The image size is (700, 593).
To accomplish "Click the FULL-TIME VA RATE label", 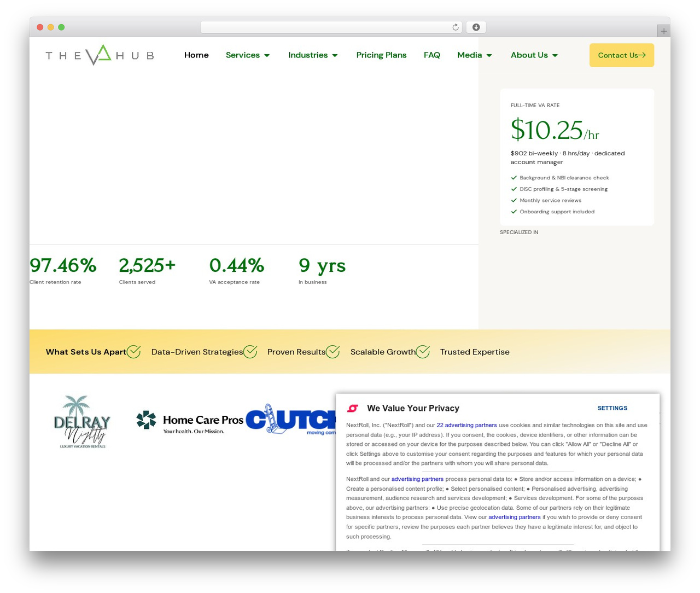I will click(535, 106).
